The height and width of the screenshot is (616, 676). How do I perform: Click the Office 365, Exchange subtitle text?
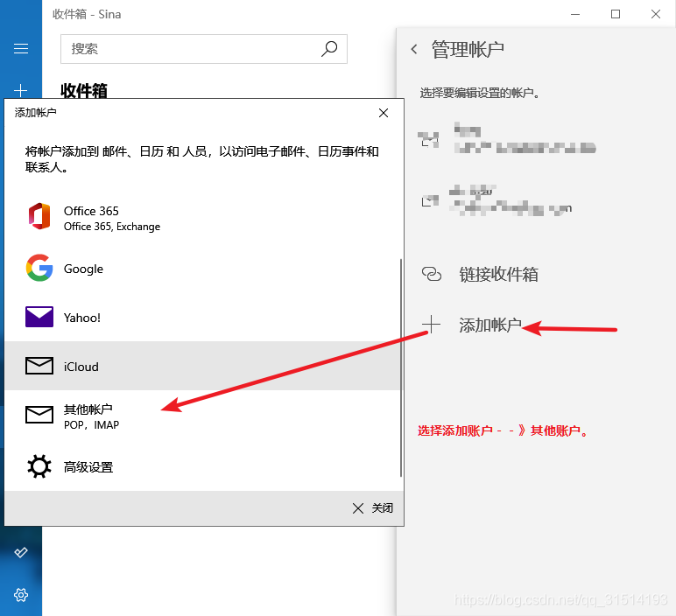(112, 227)
